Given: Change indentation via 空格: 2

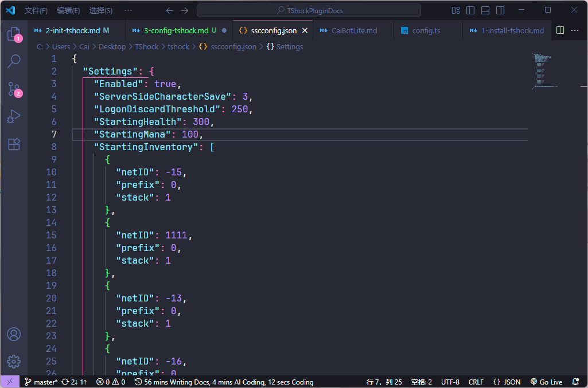Looking at the screenshot, I should [422, 382].
